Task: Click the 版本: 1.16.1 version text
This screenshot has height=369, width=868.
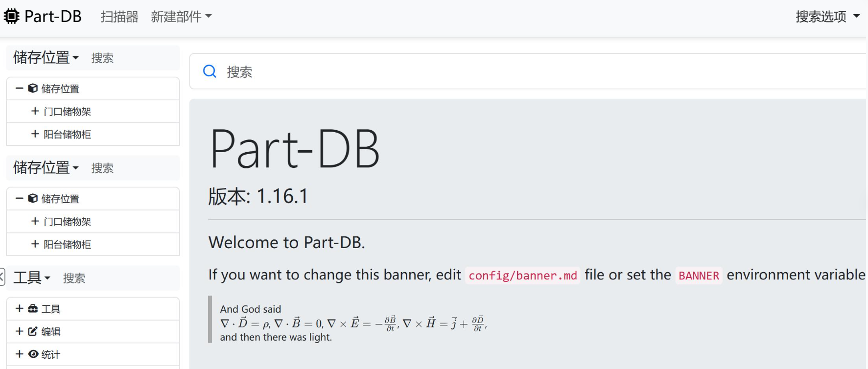Action: 258,196
